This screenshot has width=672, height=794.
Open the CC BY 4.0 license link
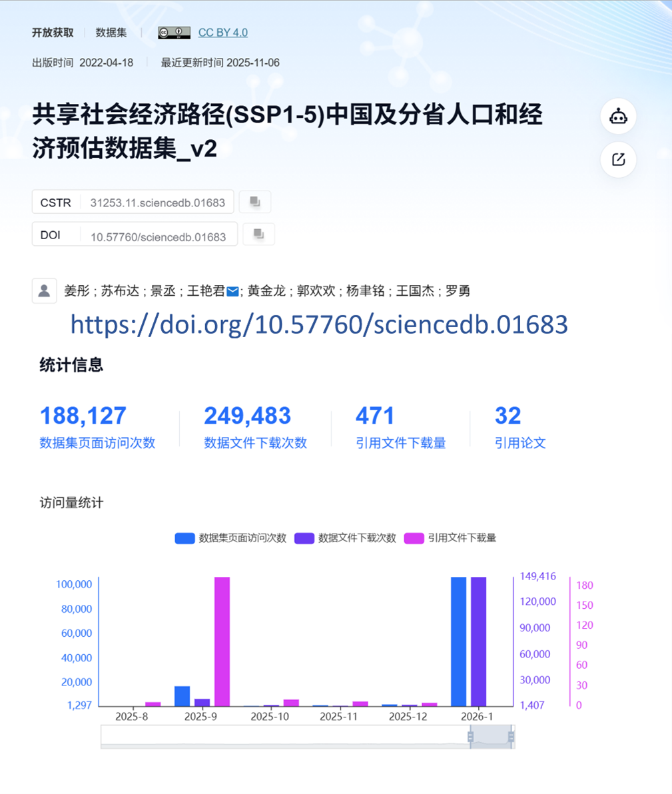click(222, 33)
